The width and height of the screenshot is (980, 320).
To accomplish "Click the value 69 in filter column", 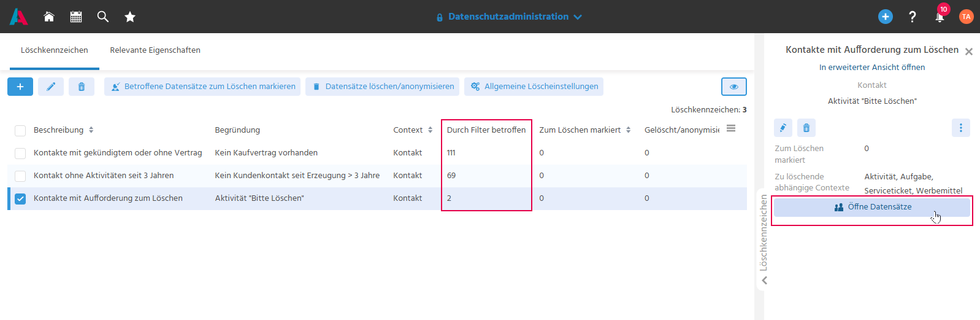I will click(451, 176).
